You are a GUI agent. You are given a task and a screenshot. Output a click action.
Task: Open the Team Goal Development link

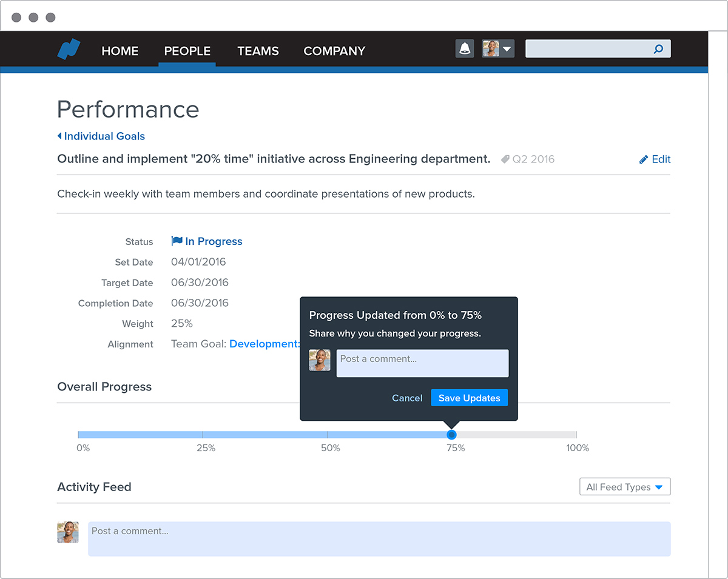[265, 344]
